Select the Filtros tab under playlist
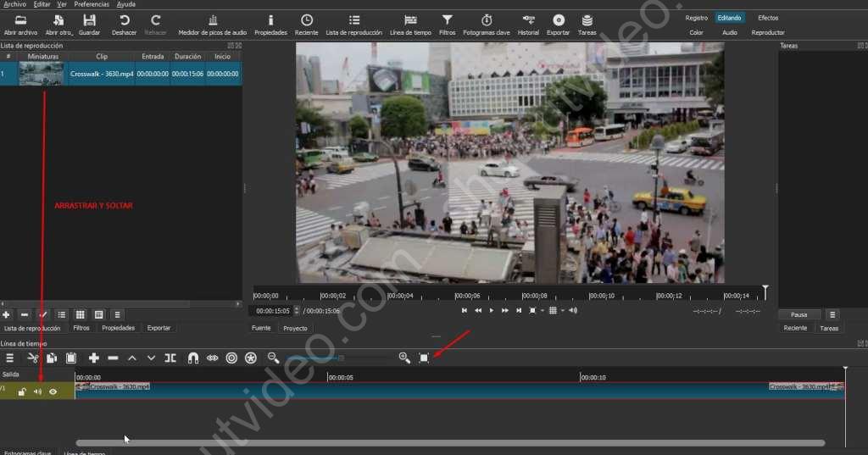The width and height of the screenshot is (868, 455). pyautogui.click(x=81, y=328)
